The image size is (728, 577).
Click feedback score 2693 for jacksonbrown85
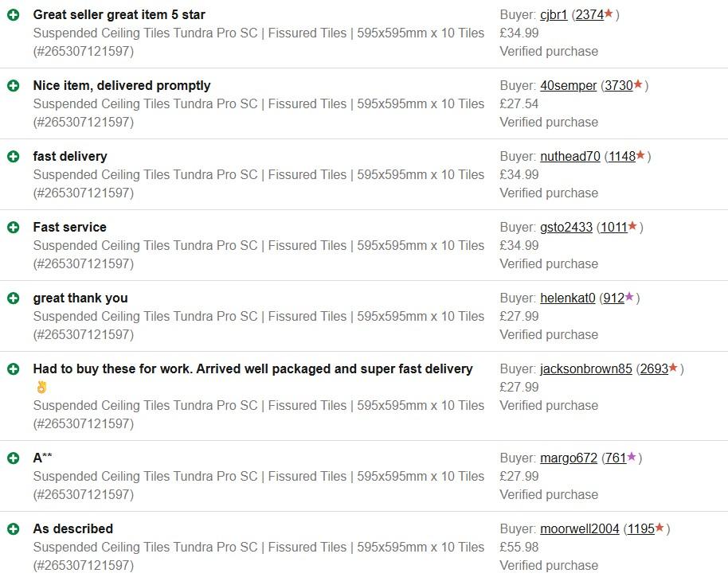coord(654,368)
